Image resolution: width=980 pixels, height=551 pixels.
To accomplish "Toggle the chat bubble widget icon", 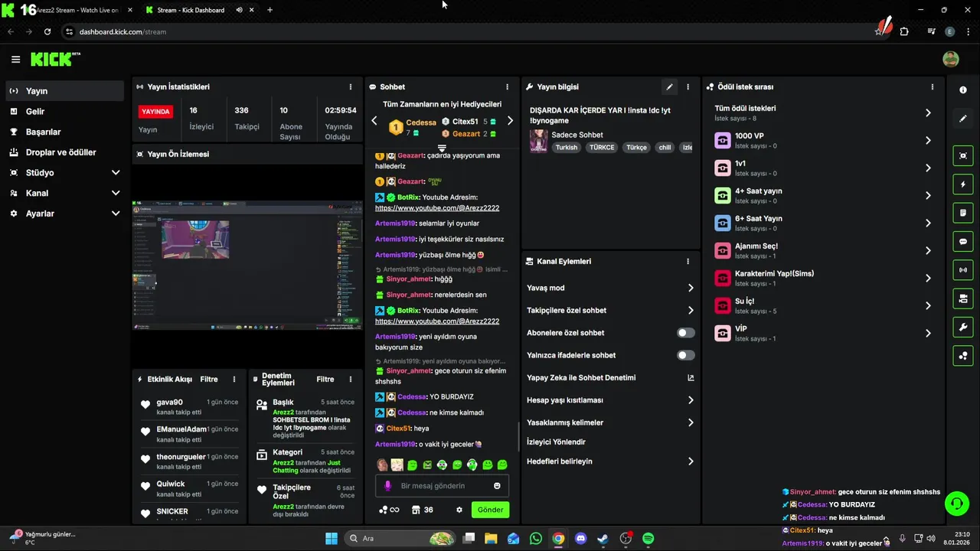I will 963,241.
